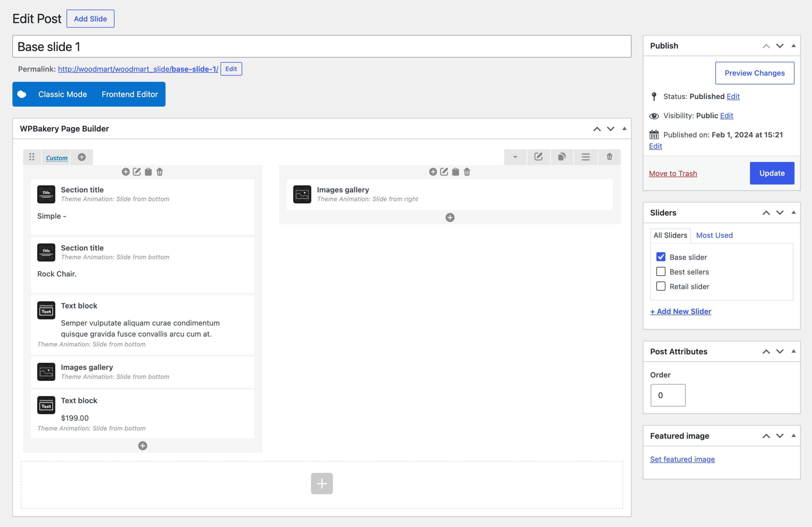Switch to the Most Used sliders tab

(x=714, y=235)
